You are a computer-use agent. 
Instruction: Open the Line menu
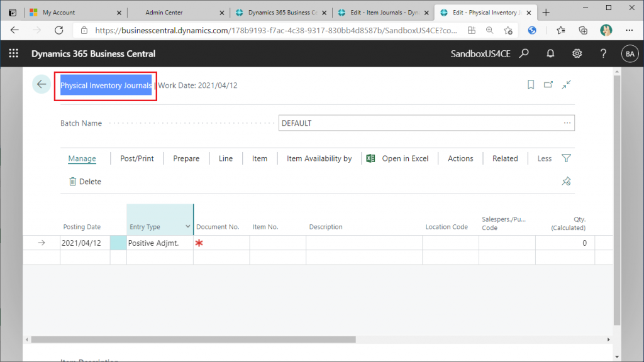pyautogui.click(x=226, y=158)
